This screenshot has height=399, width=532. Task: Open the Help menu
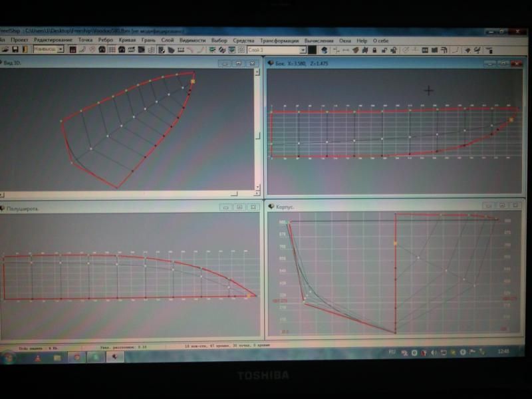point(362,41)
